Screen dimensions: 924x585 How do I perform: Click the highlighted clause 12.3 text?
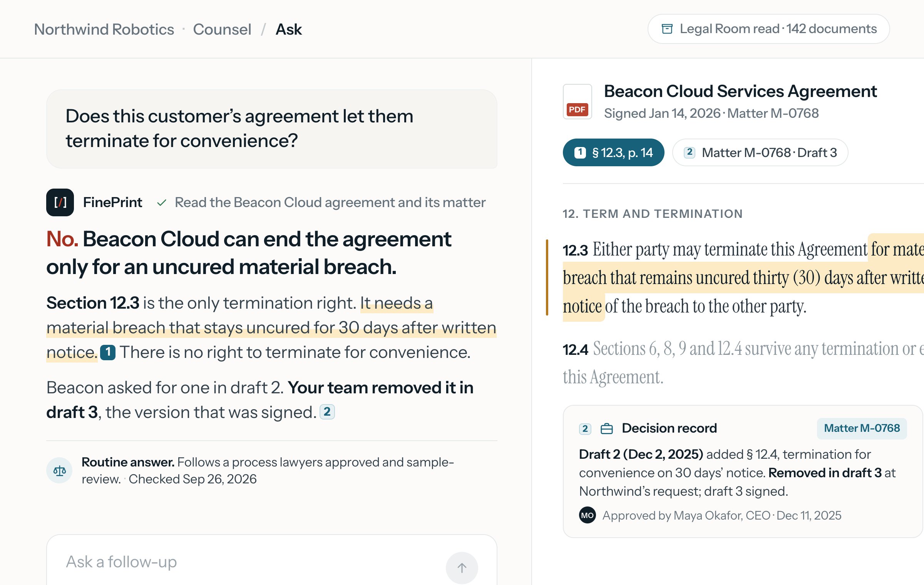[743, 278]
